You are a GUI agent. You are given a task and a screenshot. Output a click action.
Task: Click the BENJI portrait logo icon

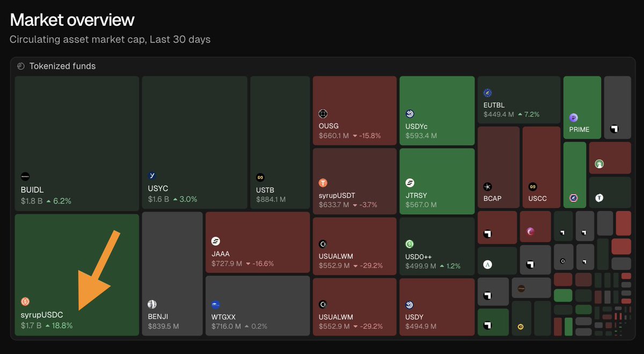pyautogui.click(x=152, y=305)
